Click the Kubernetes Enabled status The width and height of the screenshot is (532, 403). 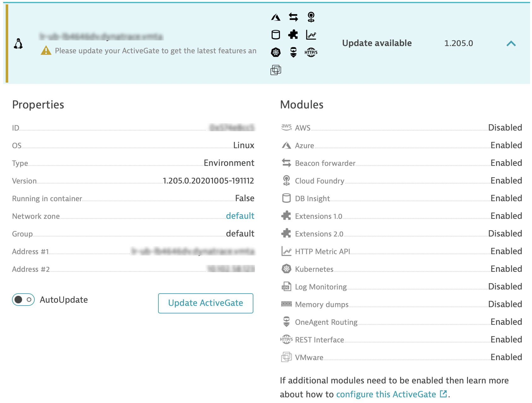coord(506,269)
